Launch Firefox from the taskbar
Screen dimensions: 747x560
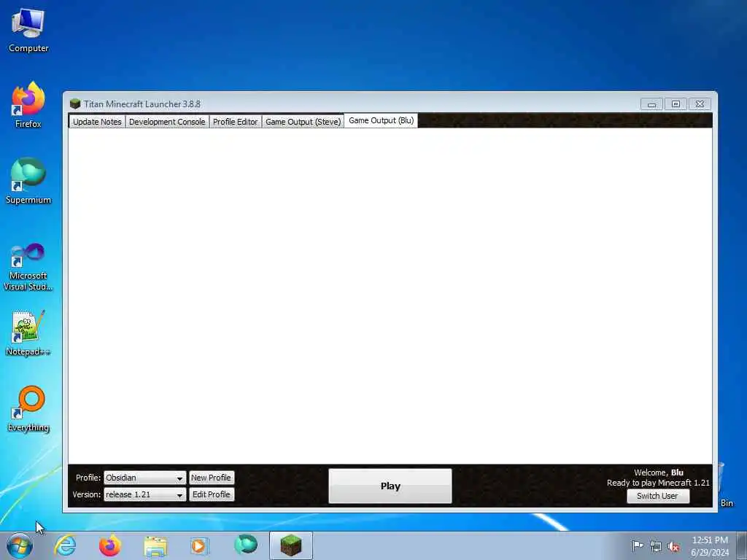[110, 545]
